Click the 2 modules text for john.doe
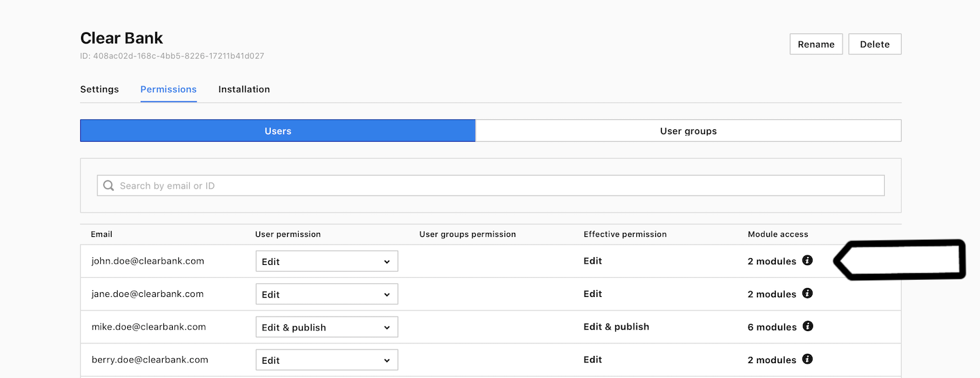Viewport: 980px width, 378px height. [x=772, y=262]
